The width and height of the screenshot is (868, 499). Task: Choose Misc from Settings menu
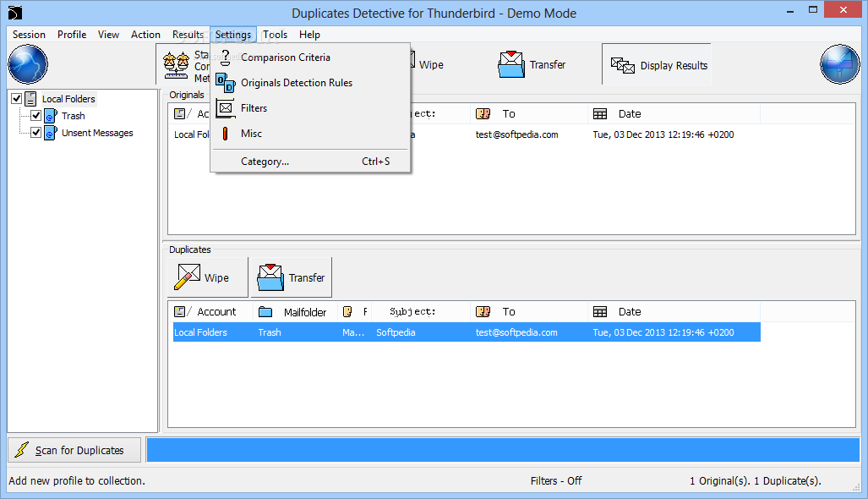310,134
